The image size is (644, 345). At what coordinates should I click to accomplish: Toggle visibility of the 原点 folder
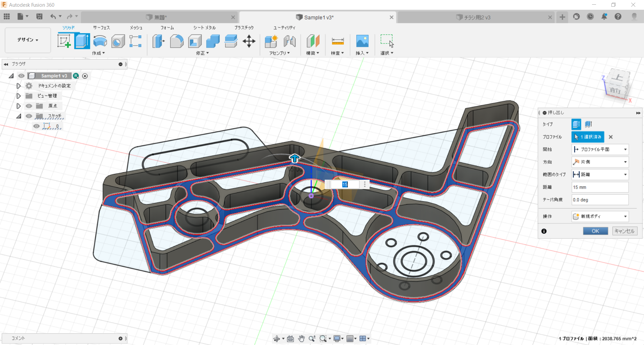point(29,106)
